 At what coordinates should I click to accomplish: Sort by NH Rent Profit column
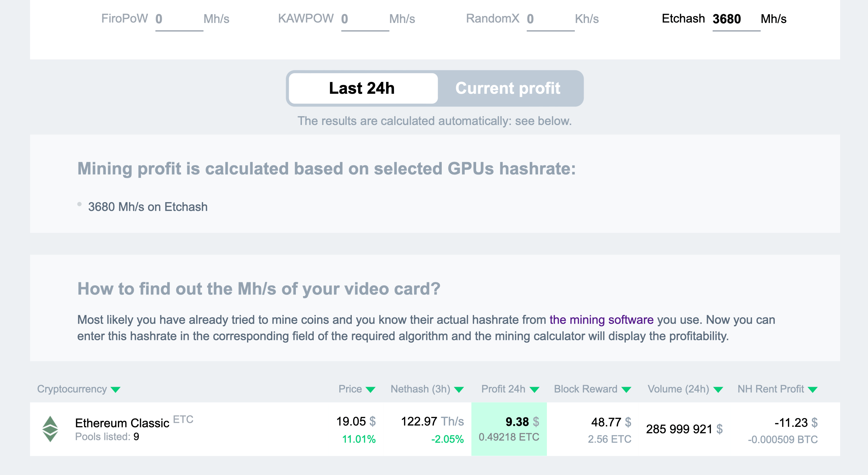click(x=777, y=389)
